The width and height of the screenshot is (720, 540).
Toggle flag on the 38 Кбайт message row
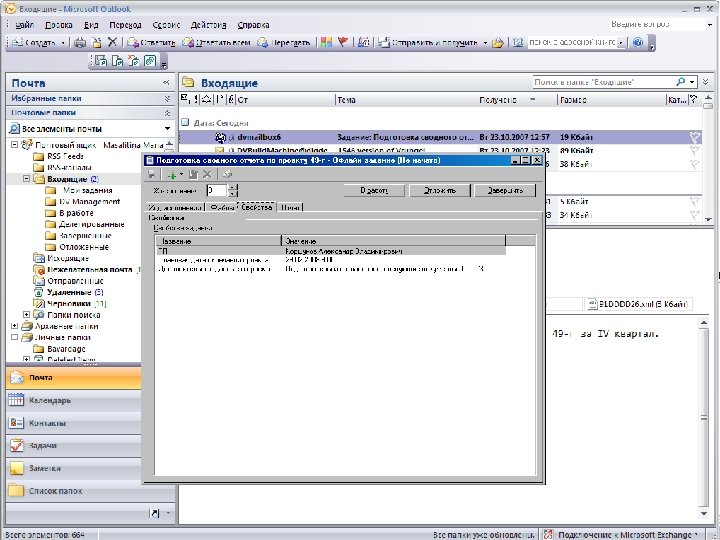pos(694,164)
